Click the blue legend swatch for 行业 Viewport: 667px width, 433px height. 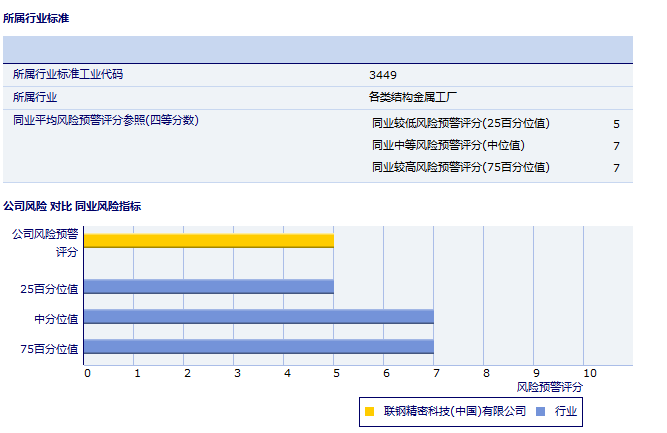540,411
